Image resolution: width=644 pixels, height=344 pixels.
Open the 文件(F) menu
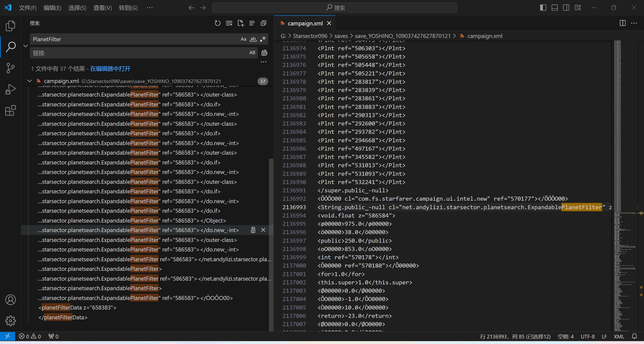(x=28, y=8)
